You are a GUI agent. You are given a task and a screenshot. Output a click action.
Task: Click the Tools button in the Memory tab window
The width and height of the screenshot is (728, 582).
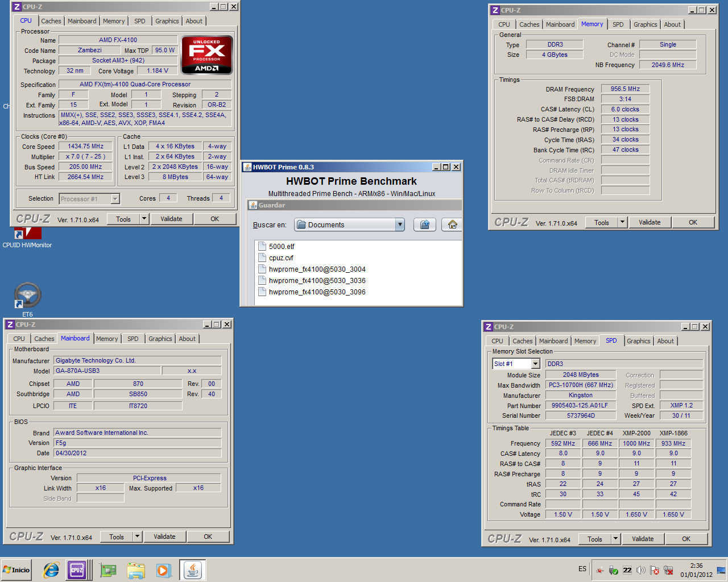(602, 222)
